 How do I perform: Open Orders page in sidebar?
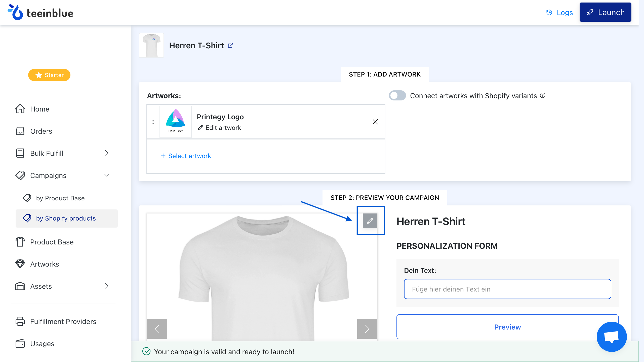[x=41, y=131]
